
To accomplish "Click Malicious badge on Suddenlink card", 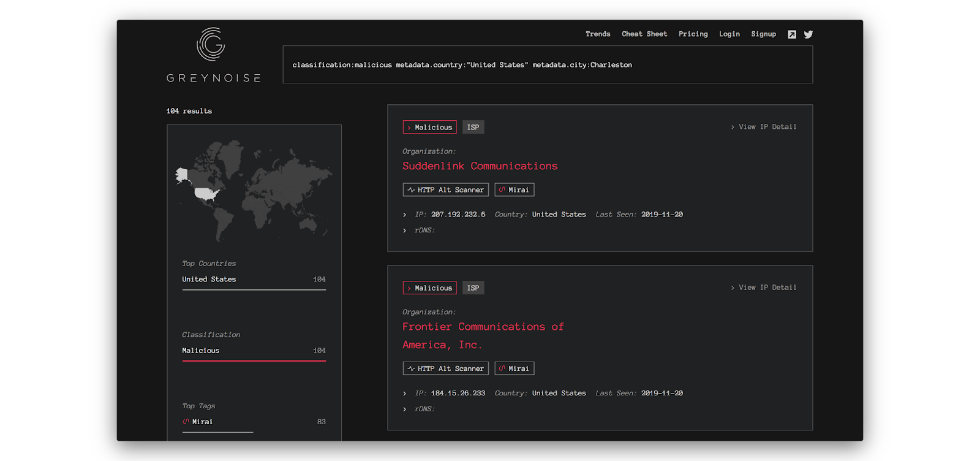I will [429, 127].
